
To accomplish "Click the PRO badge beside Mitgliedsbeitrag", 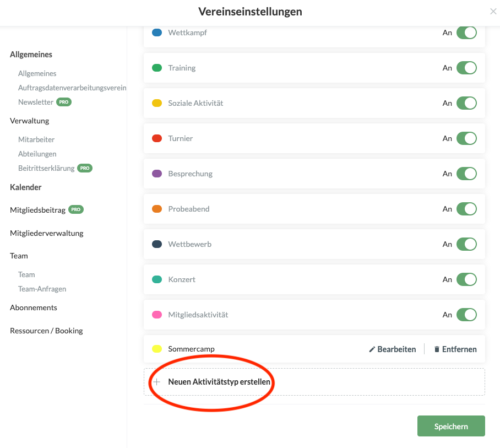I will click(x=76, y=210).
